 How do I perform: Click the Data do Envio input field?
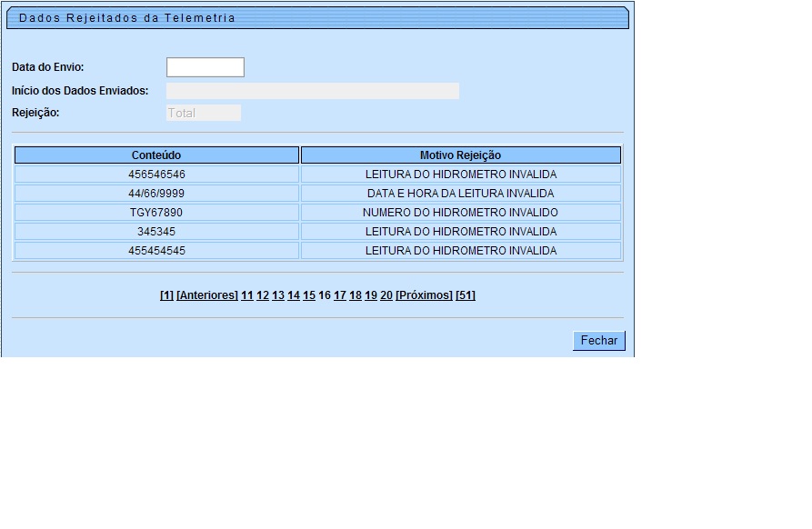point(205,67)
